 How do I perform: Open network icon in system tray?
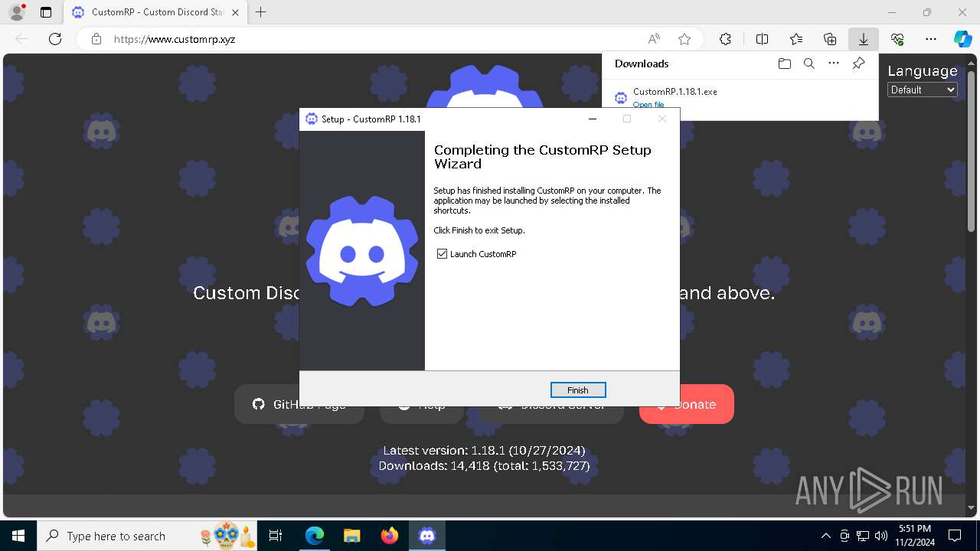(x=863, y=536)
